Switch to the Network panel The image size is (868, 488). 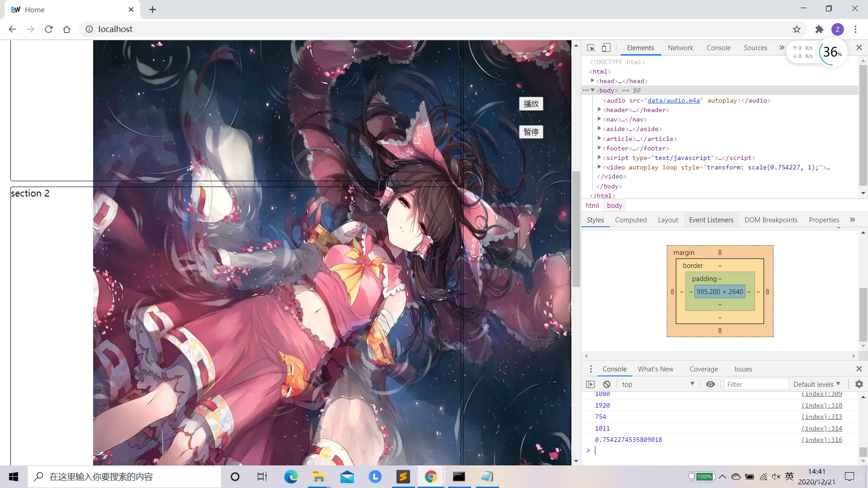[x=680, y=48]
